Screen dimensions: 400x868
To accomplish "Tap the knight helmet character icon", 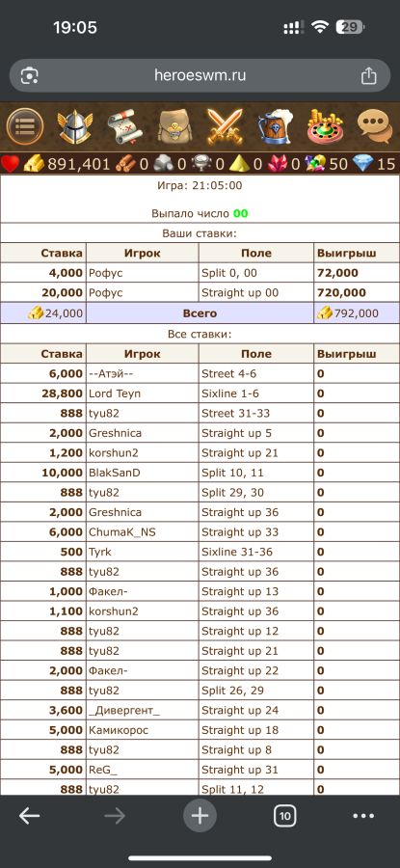I will pos(75,126).
